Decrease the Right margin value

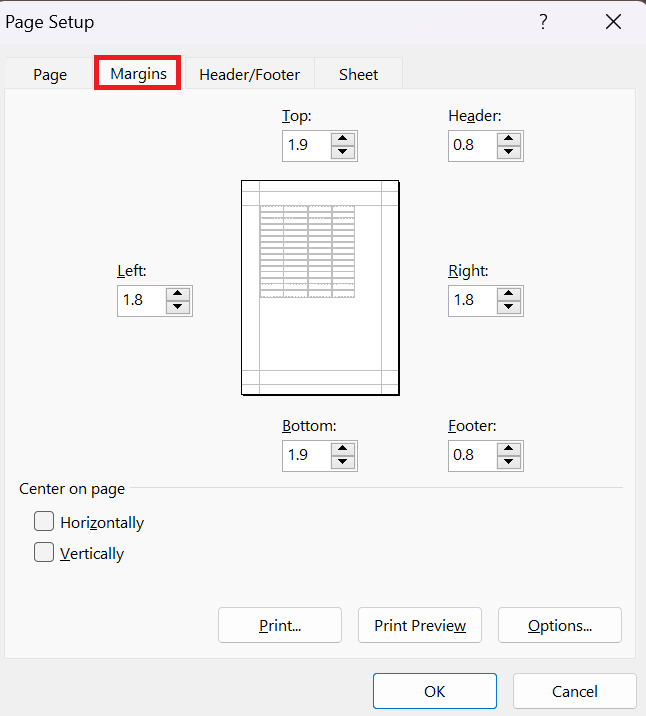coord(509,307)
